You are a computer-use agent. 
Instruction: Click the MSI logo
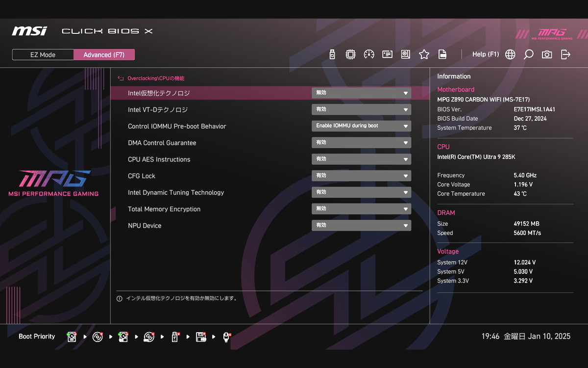point(29,31)
